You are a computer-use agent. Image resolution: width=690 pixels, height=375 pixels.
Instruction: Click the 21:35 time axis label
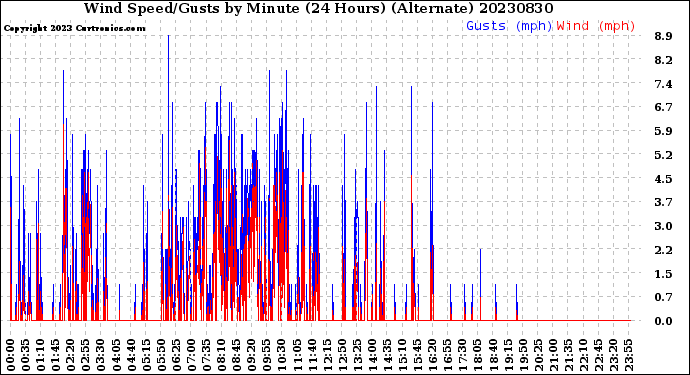click(x=568, y=355)
